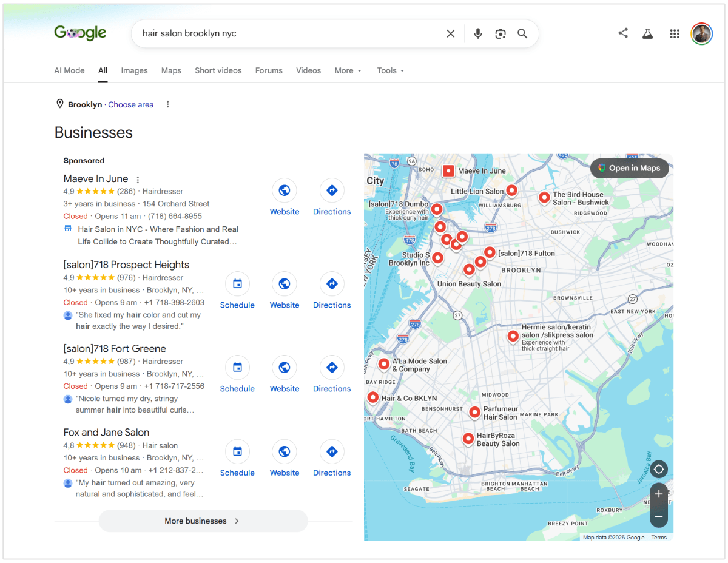Open the three-dot menu beside Brooklyn location
Image resolution: width=728 pixels, height=563 pixels.
click(168, 104)
